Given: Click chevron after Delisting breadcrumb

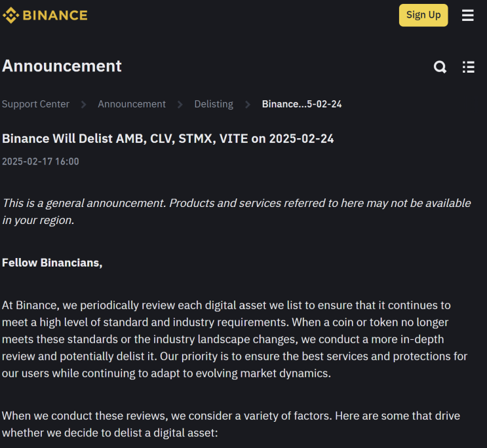Looking at the screenshot, I should click(248, 104).
